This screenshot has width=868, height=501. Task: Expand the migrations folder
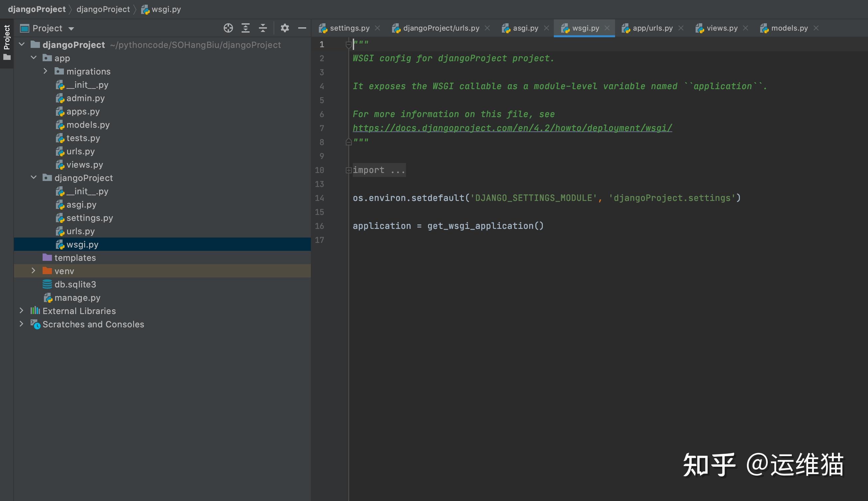click(46, 71)
